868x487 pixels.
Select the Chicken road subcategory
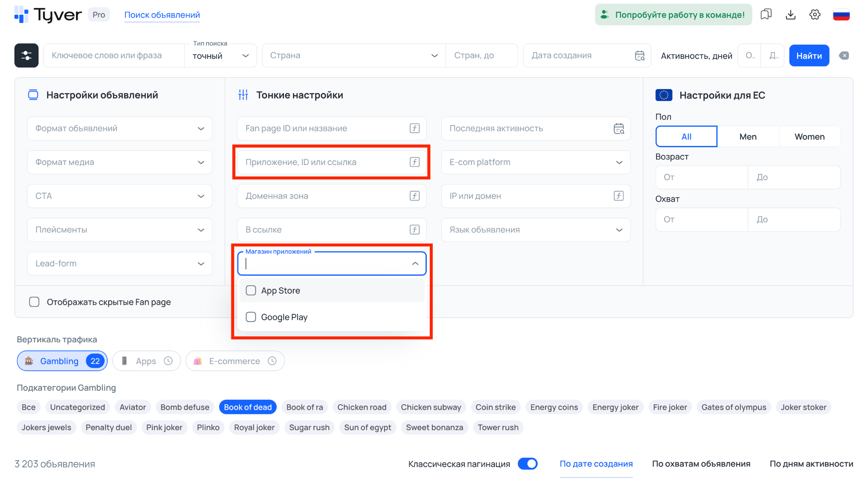click(362, 407)
